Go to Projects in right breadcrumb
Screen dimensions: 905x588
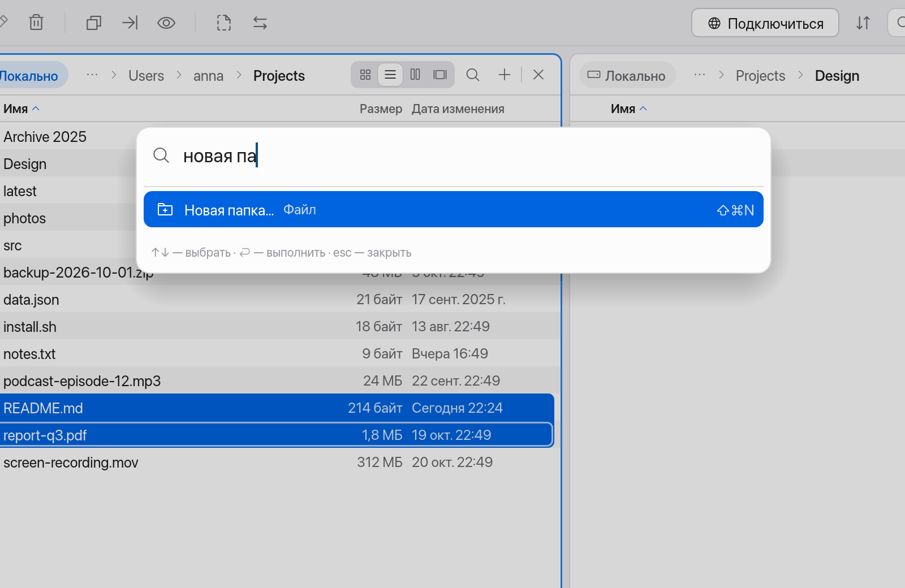760,76
